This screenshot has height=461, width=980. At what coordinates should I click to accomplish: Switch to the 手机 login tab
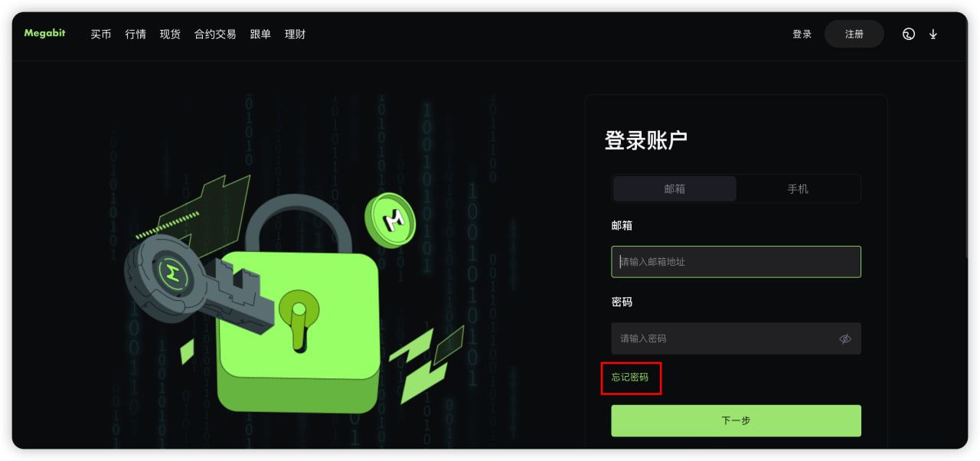(798, 188)
